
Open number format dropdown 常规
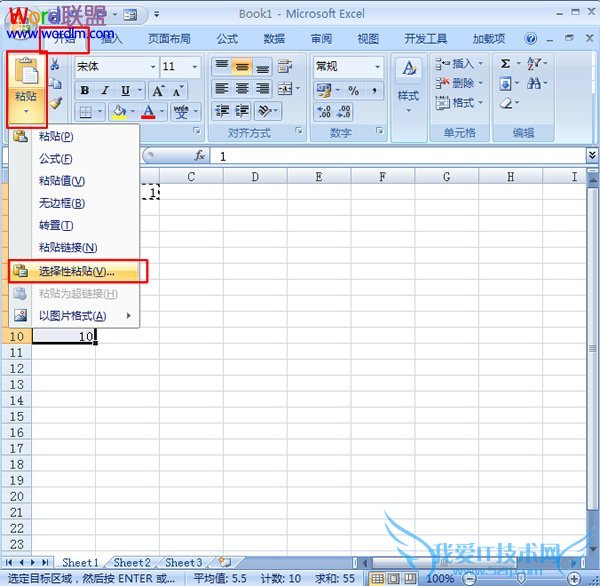[x=377, y=67]
